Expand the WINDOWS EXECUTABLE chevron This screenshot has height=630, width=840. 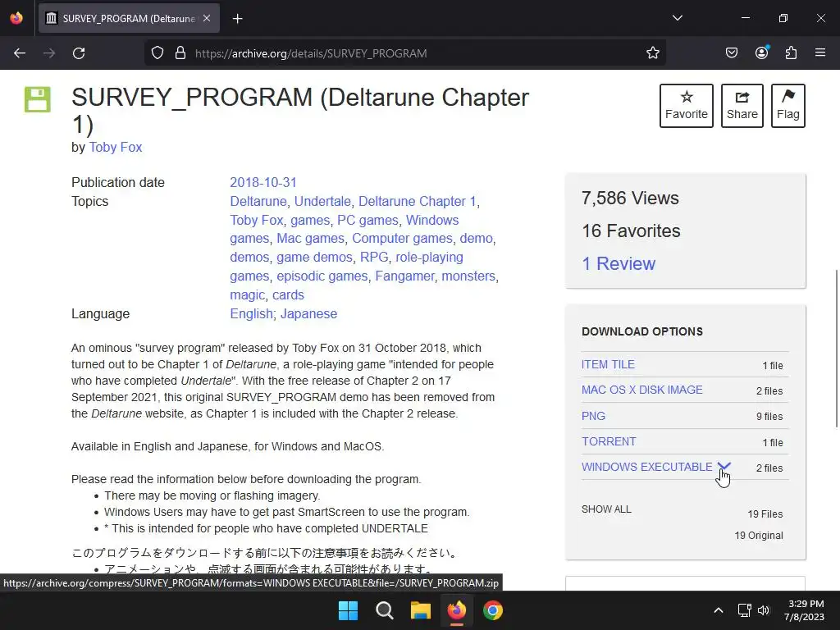724,466
